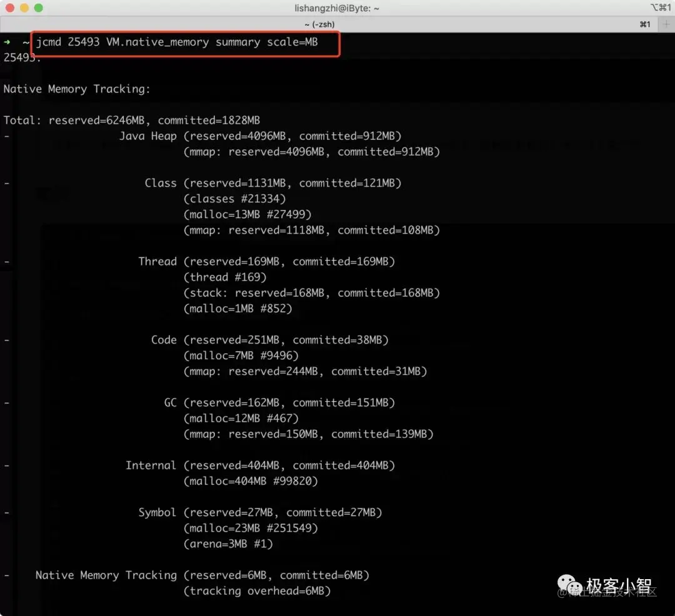Click 'Total: reserved=6246MB, committed=1828MB' line
675x616 pixels.
(x=132, y=121)
